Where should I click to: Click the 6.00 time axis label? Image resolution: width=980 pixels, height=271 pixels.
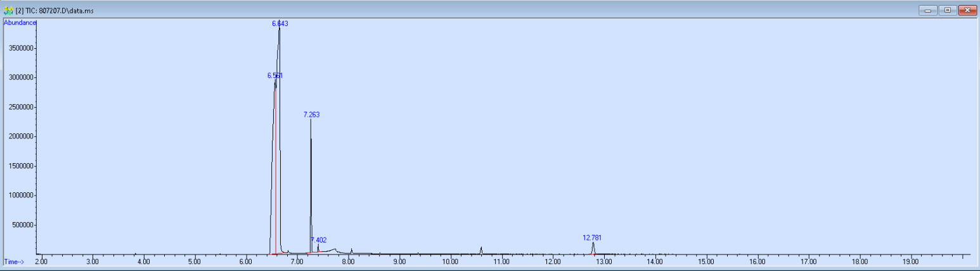[x=246, y=261]
